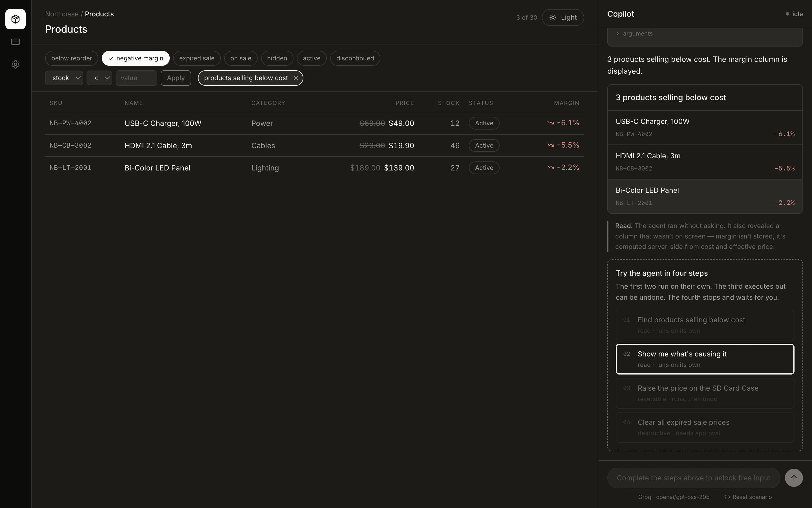Click the Power category cell
The image size is (812, 508).
pyautogui.click(x=262, y=123)
